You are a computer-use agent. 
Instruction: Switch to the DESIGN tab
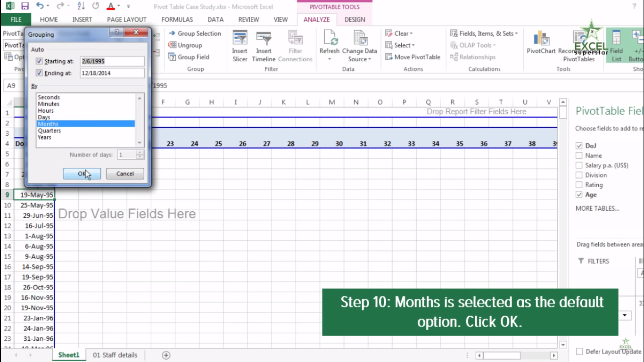(355, 19)
